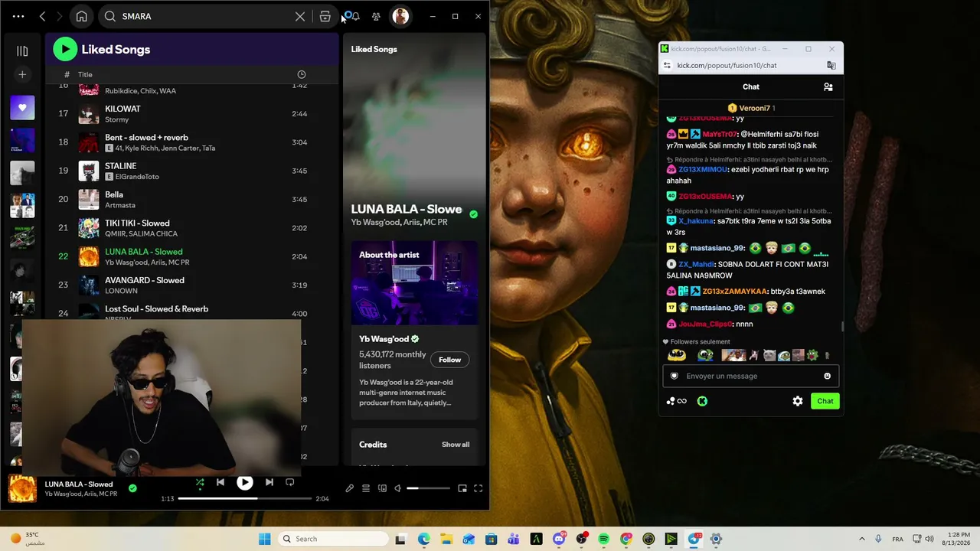
Task: Sort tracks by the Title column
Action: [85, 74]
